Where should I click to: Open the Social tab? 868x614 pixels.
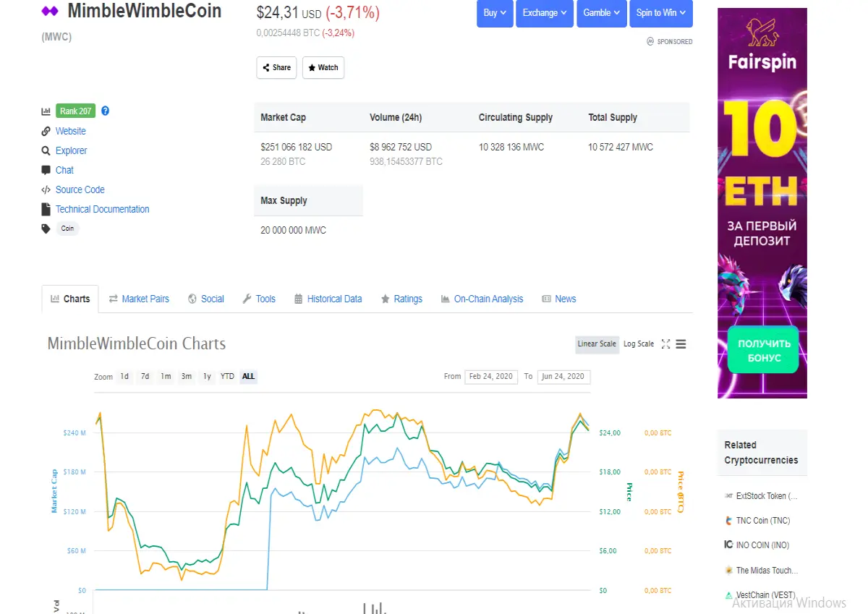(x=206, y=299)
